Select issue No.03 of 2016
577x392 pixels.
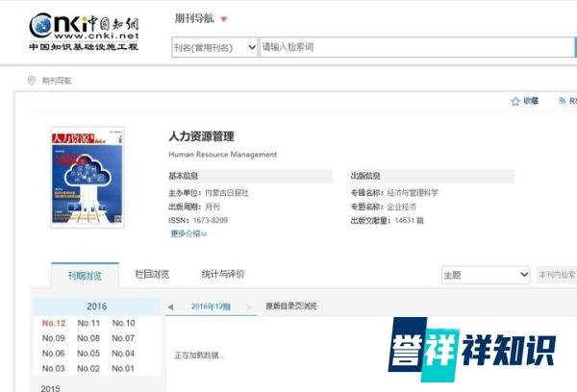pos(54,368)
